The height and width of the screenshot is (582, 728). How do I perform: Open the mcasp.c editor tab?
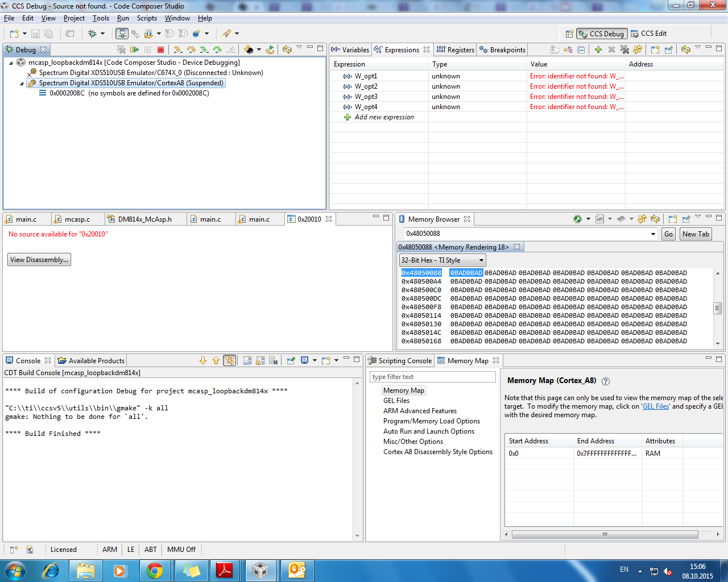(x=77, y=219)
